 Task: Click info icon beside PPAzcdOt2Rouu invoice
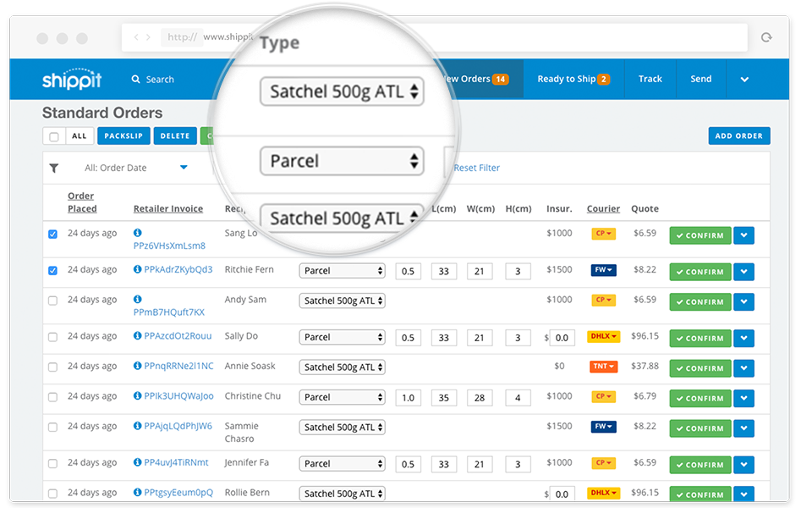137,336
